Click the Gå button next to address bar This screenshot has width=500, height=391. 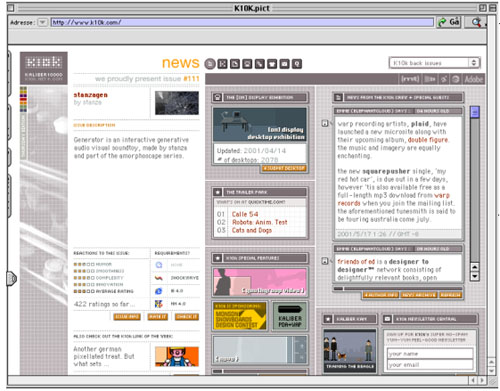(x=454, y=22)
